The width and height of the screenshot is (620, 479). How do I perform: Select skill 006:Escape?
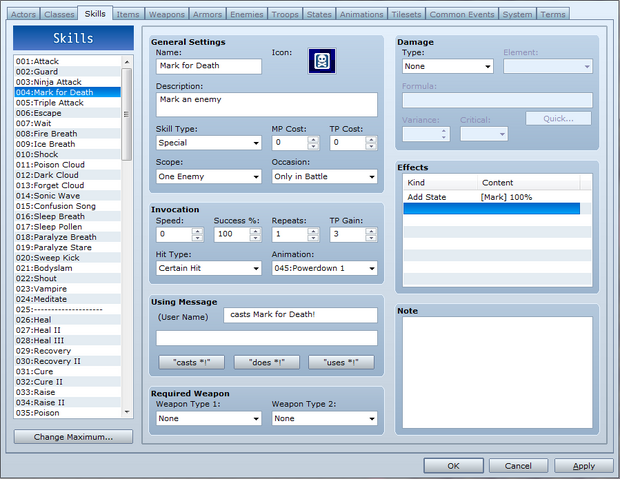click(x=68, y=113)
